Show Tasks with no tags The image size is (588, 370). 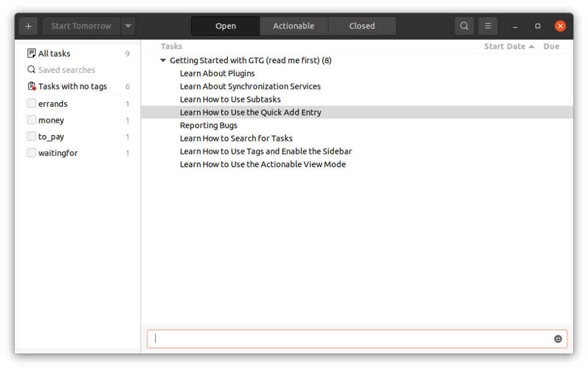[x=72, y=87]
